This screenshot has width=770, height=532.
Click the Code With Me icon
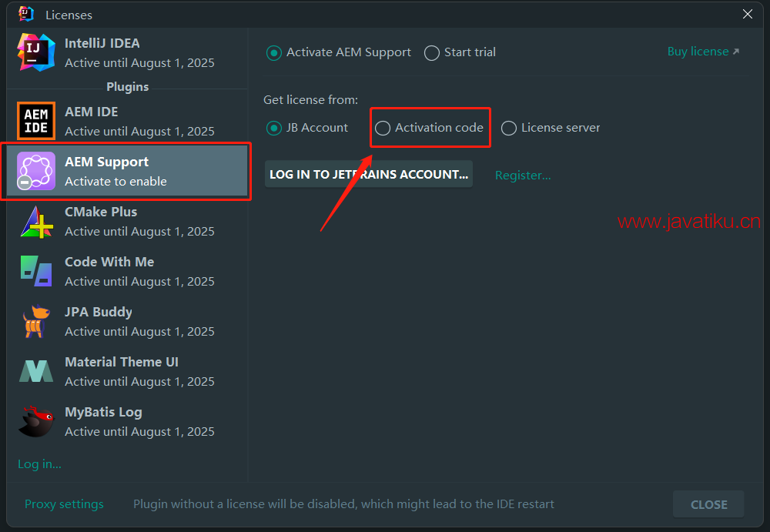[x=36, y=271]
